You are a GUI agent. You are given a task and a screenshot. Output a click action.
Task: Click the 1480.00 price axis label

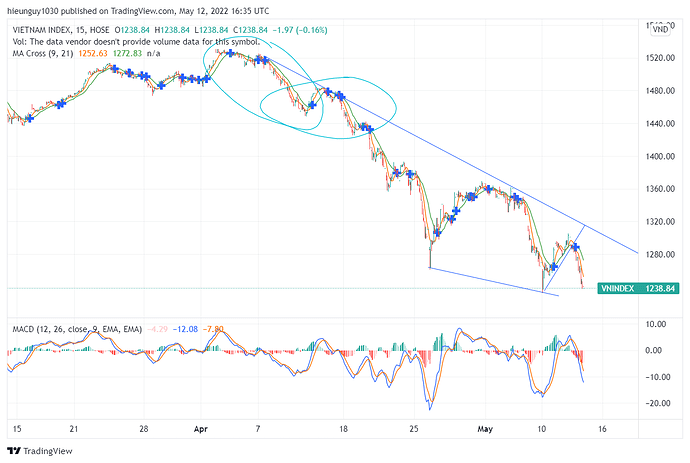click(660, 91)
